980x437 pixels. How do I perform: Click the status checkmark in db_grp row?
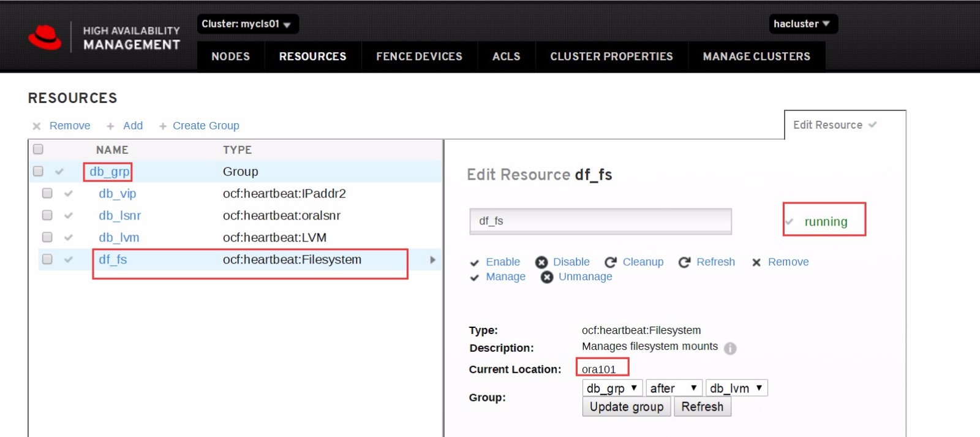tap(59, 172)
